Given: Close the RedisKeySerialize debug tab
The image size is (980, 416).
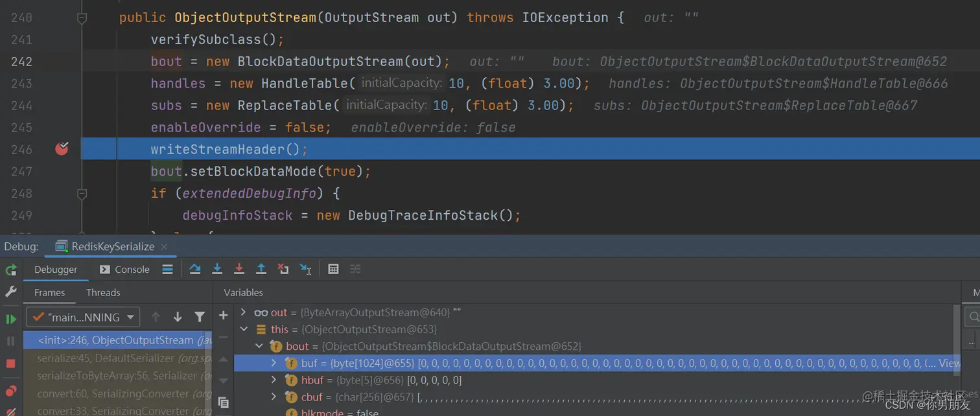Looking at the screenshot, I should (164, 247).
